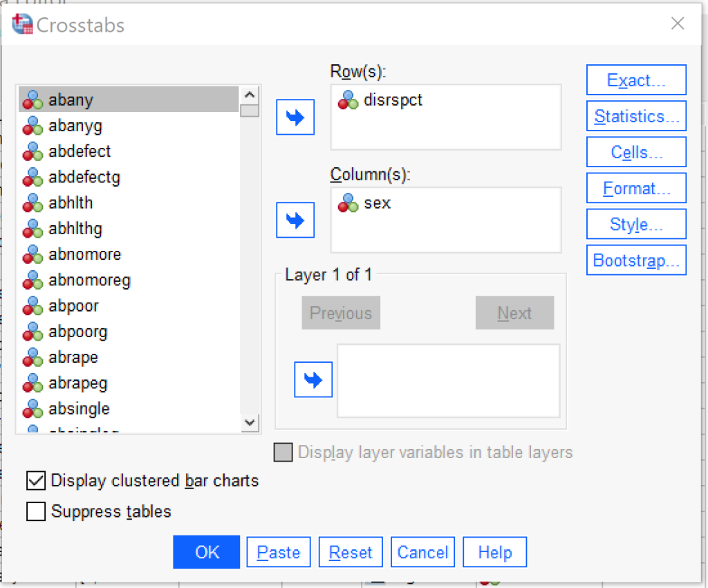
Task: Enable the Suppress tables option
Action: click(x=35, y=511)
